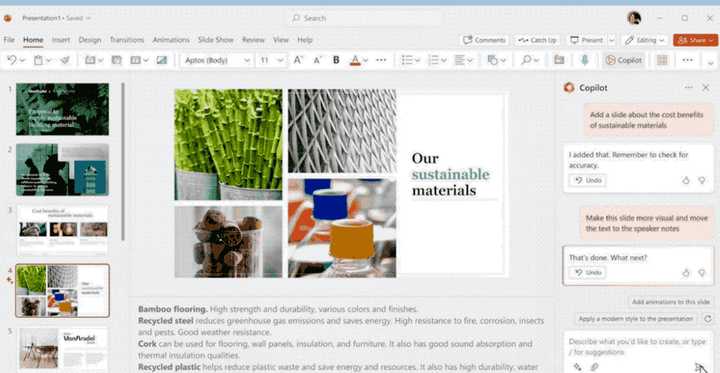Open the Paste options dropdown arrow
This screenshot has width=720, height=373.
(49, 61)
